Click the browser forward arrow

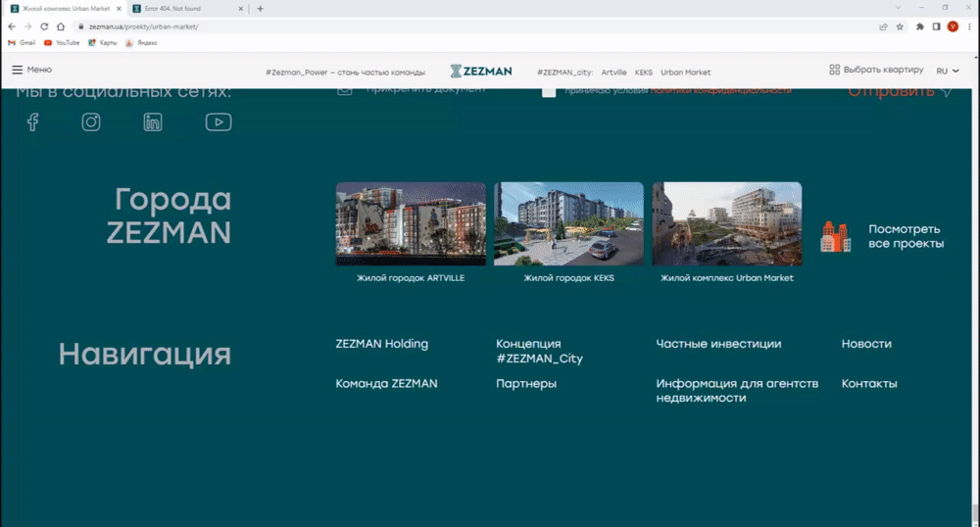point(27,26)
